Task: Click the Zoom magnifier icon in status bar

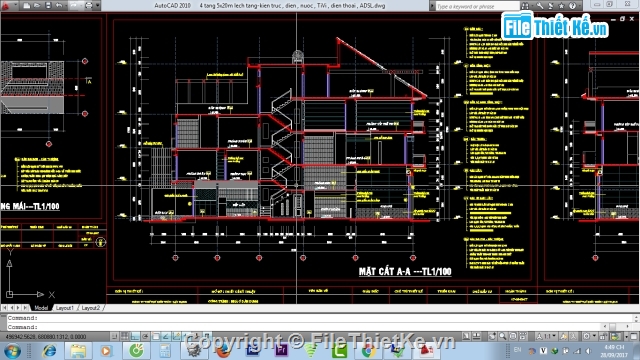Action: (x=502, y=336)
